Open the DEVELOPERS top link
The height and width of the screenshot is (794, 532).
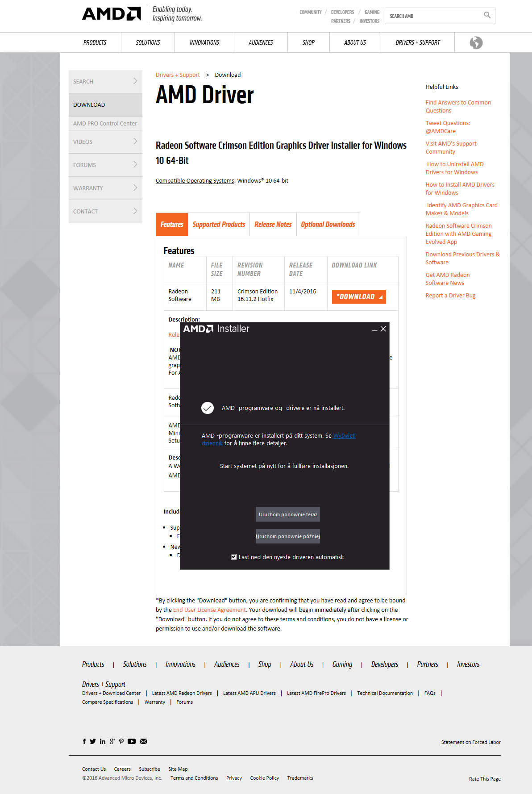[342, 12]
